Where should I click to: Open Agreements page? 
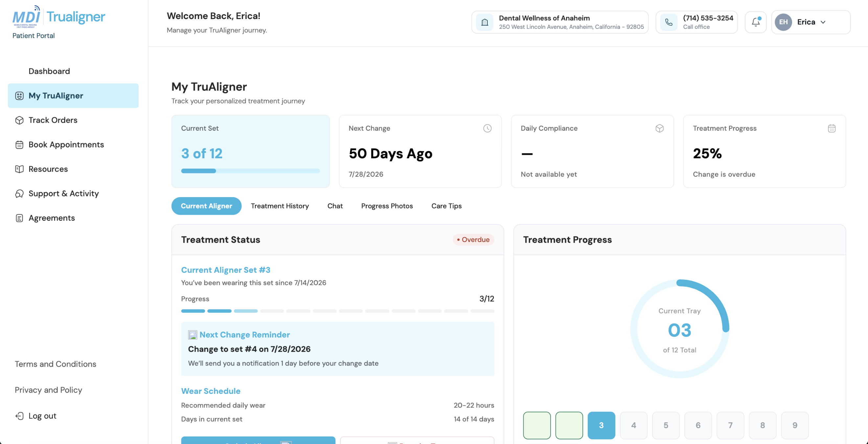click(73, 218)
